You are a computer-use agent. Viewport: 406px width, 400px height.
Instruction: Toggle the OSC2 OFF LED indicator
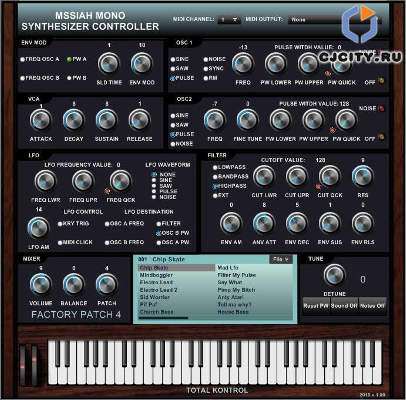pyautogui.click(x=381, y=137)
